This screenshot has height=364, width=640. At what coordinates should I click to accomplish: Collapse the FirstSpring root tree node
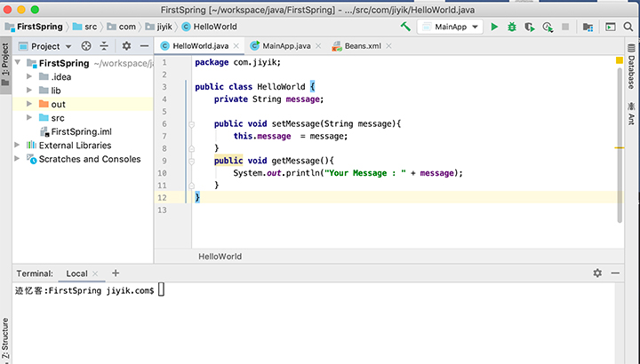click(x=18, y=63)
